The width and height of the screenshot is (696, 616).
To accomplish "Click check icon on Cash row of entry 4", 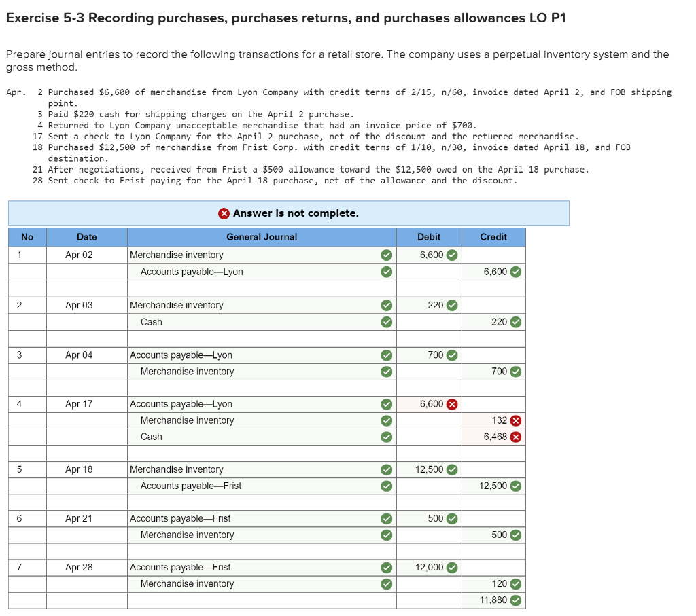I will click(387, 437).
